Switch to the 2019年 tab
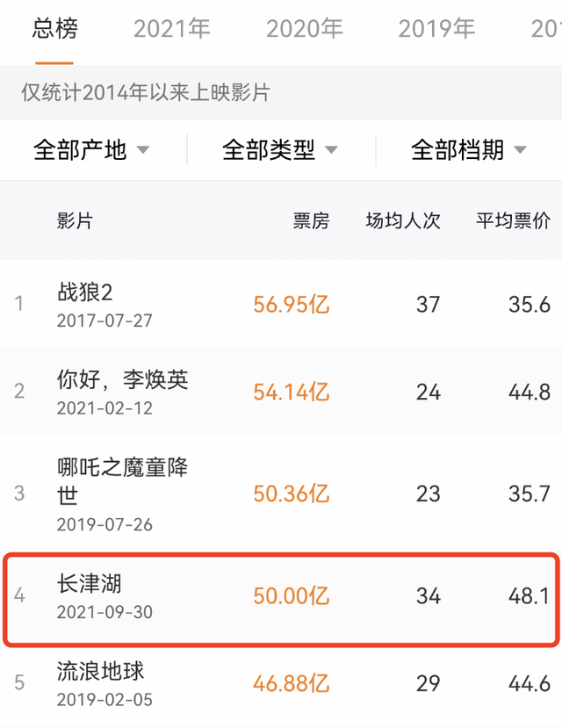The width and height of the screenshot is (562, 728). tap(436, 28)
